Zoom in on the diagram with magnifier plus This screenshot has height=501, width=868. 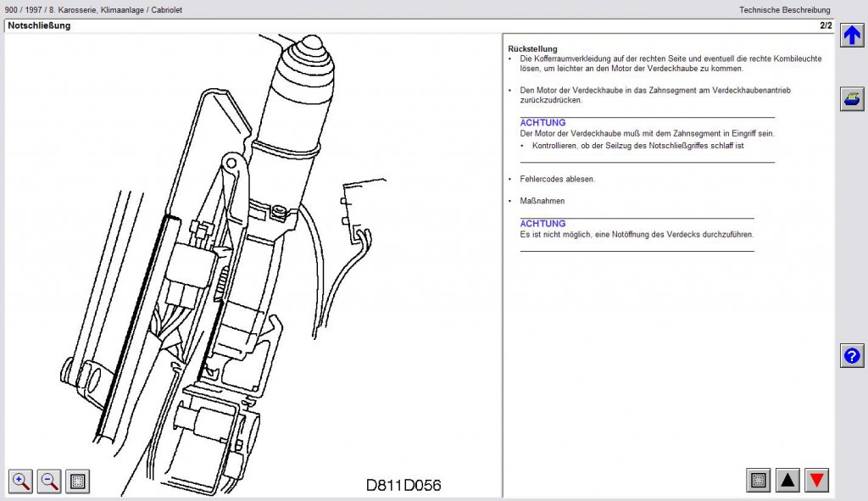tap(20, 481)
